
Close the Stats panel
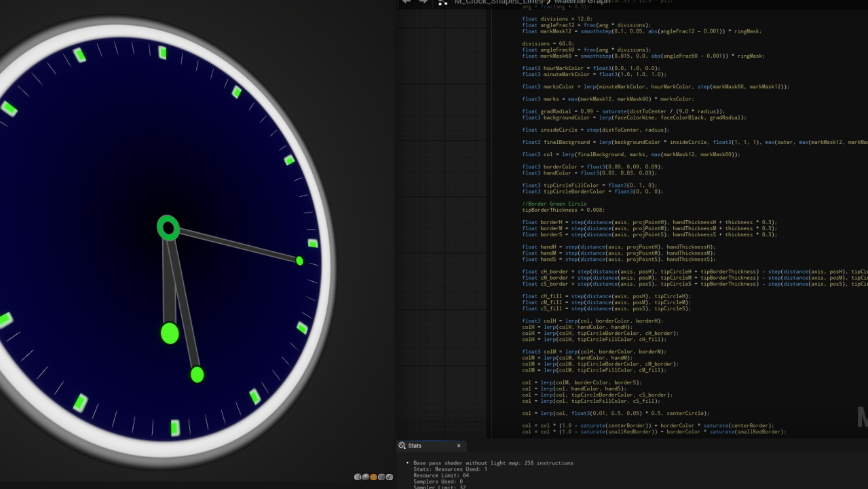coord(458,446)
